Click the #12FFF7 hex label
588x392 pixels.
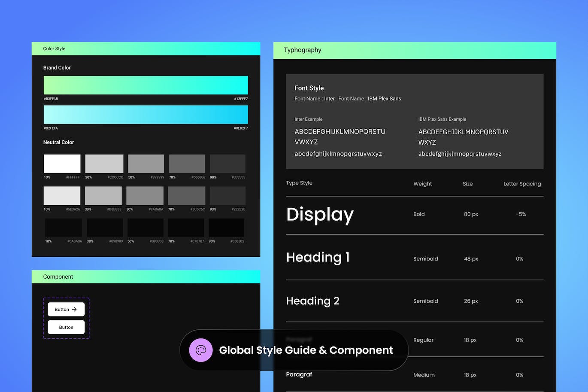tap(241, 99)
